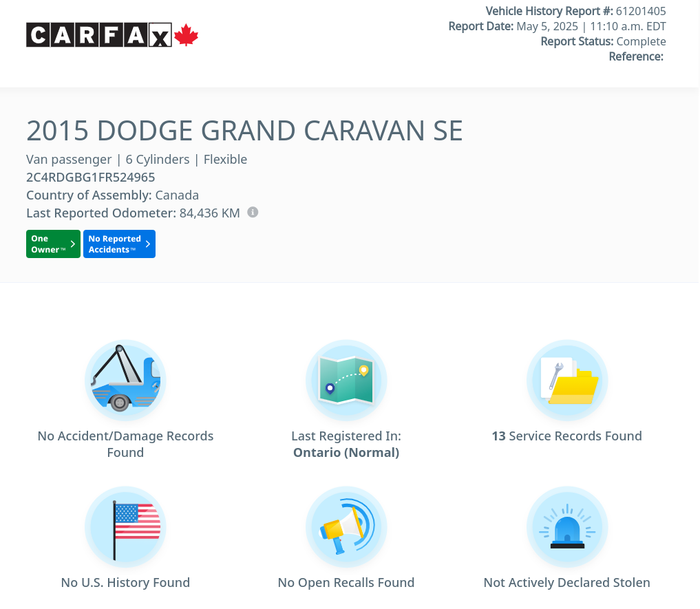Click 'Van passenger | 6 Cylinders | Flexible' line
Image resolution: width=700 pixels, height=609 pixels.
click(136, 160)
